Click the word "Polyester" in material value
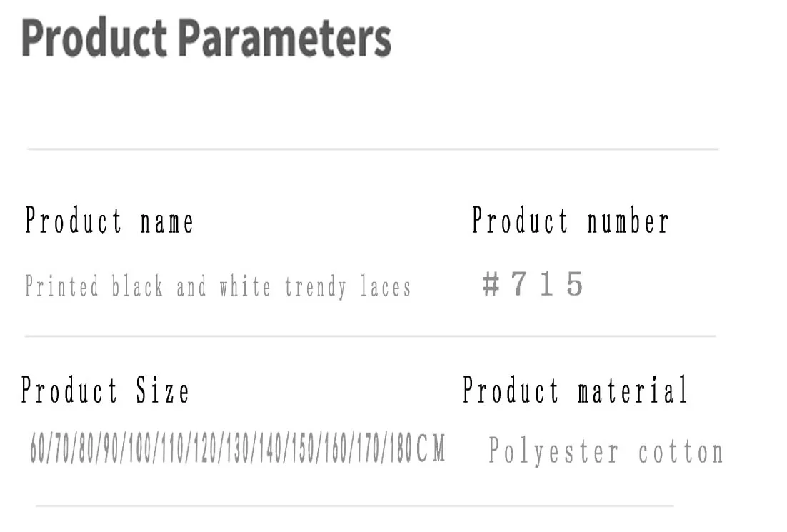 pos(553,452)
